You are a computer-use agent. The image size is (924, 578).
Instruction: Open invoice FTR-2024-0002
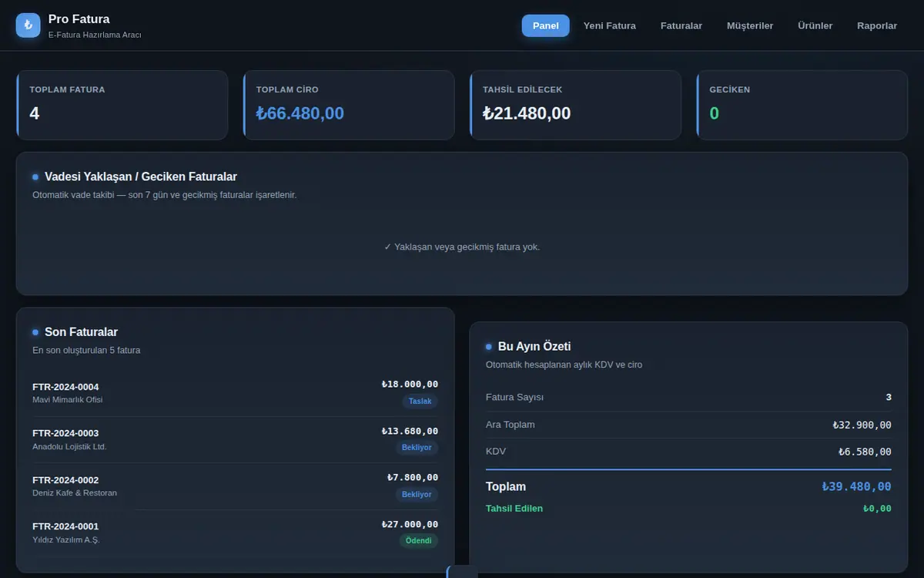coord(235,486)
